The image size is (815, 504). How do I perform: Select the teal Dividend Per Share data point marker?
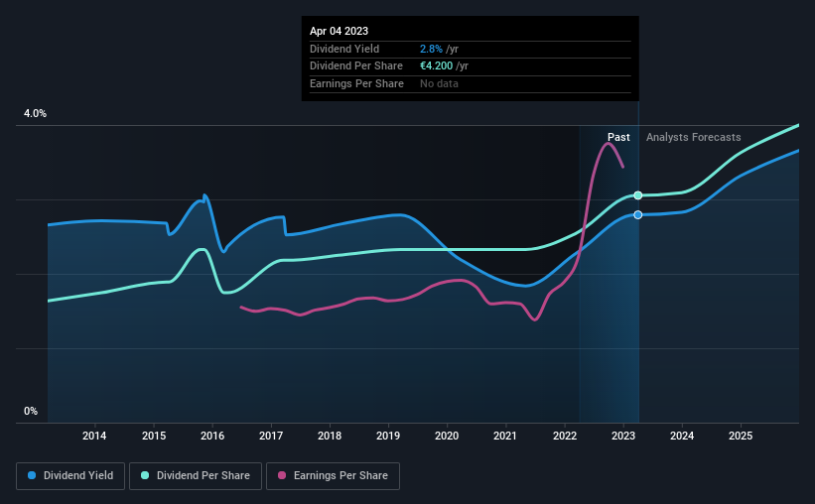[638, 195]
